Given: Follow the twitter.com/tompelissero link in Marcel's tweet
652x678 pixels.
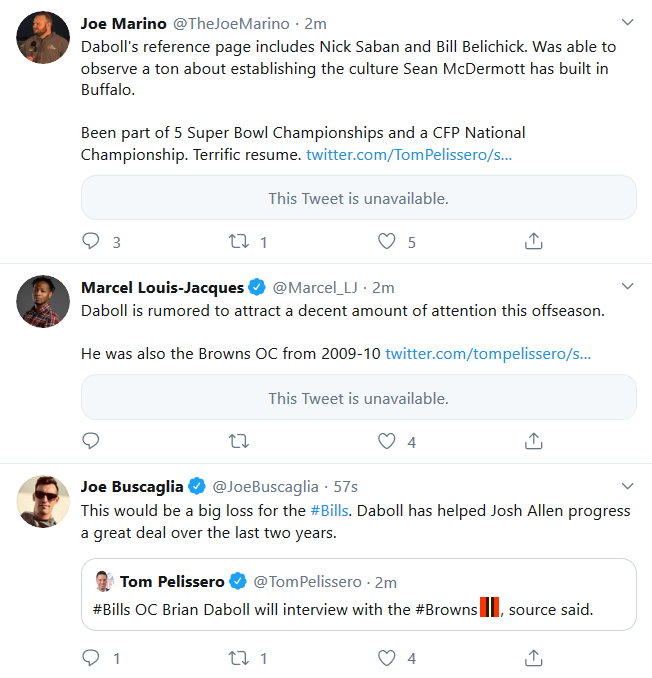Looking at the screenshot, I should [x=488, y=354].
